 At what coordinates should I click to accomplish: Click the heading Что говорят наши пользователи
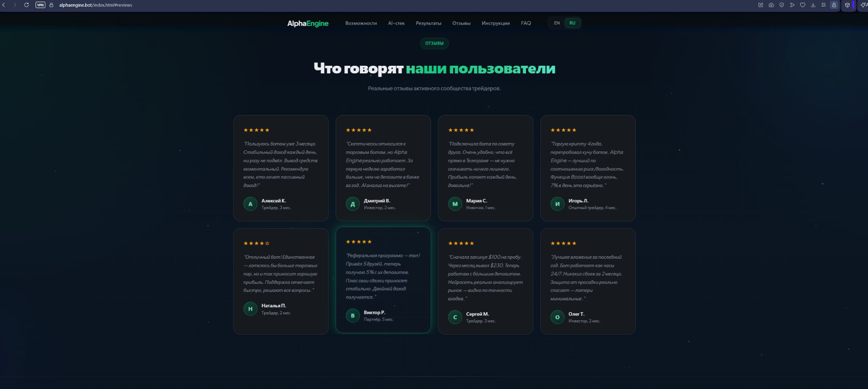(x=434, y=68)
